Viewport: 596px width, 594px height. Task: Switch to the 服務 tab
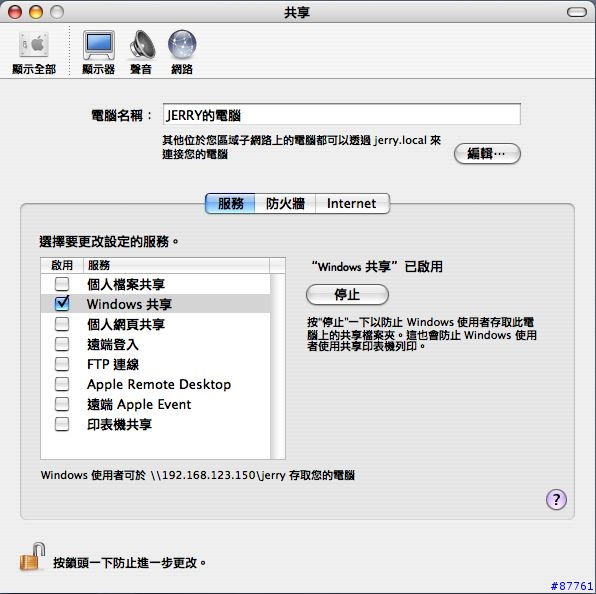point(230,203)
